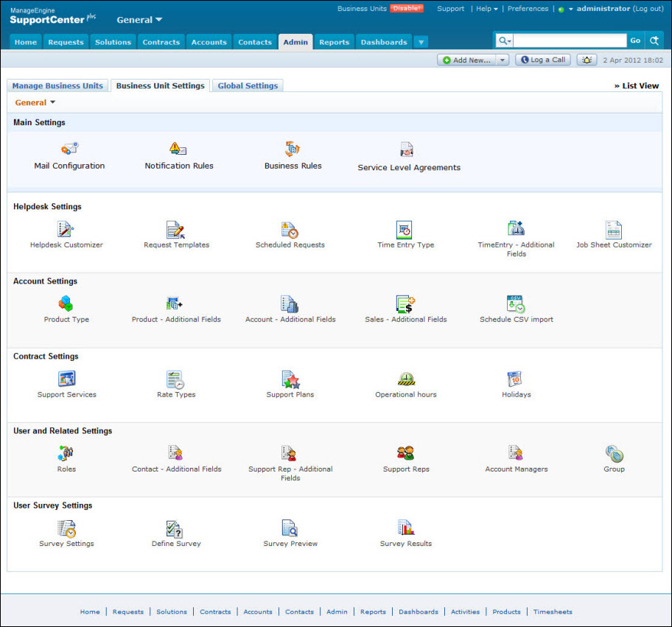Click the advanced search icon beside Go
The width and height of the screenshot is (672, 627).
(x=654, y=41)
